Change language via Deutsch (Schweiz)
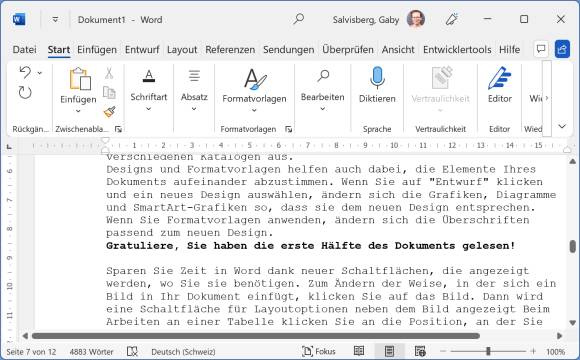580x360 pixels. (x=183, y=351)
